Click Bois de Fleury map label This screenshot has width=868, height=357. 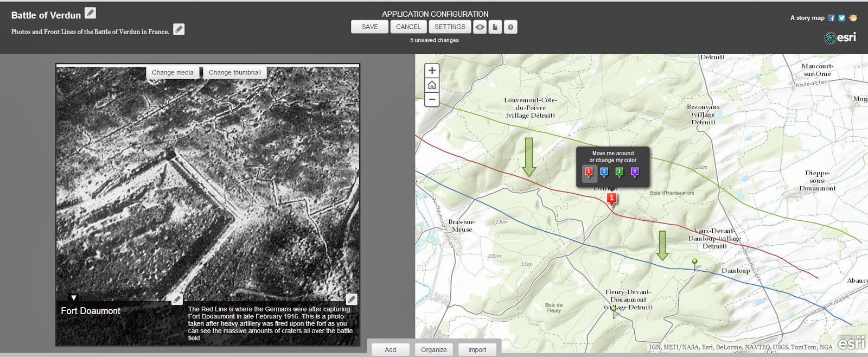click(x=554, y=308)
